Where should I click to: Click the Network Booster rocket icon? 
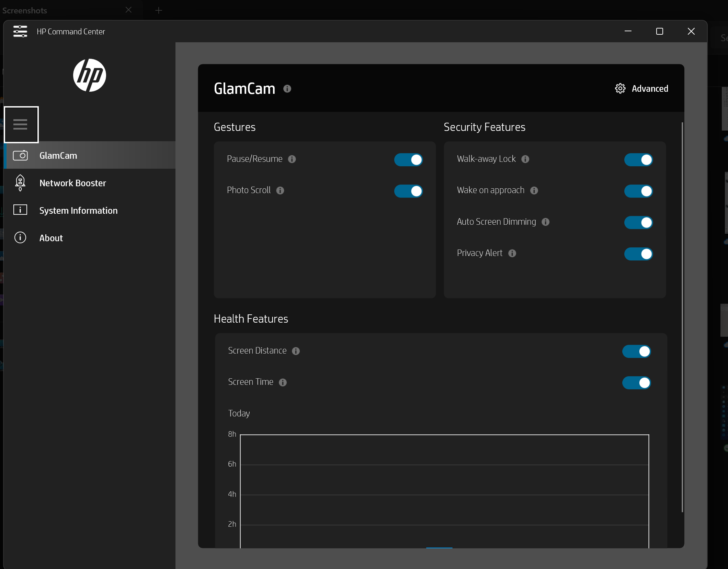click(20, 183)
